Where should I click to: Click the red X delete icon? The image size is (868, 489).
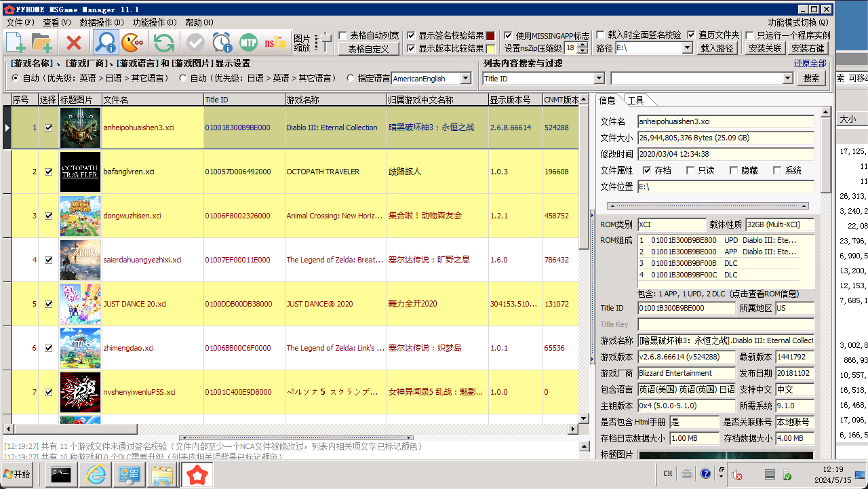pos(73,43)
